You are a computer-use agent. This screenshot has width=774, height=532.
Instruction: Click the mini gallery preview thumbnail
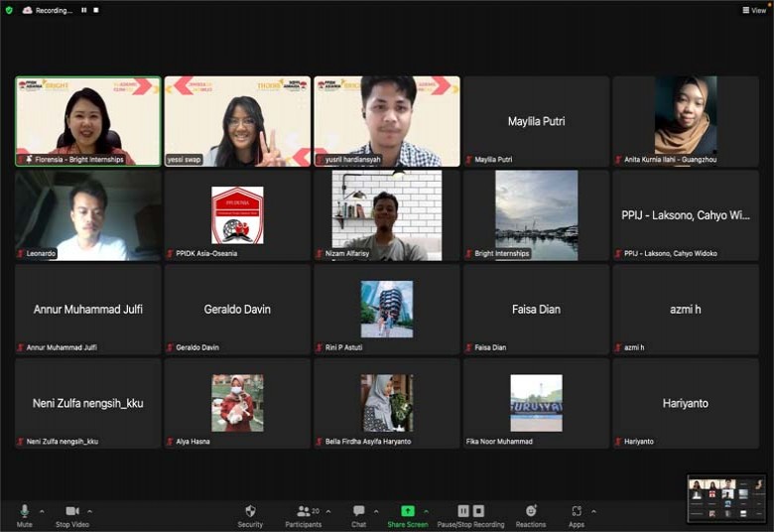726,498
